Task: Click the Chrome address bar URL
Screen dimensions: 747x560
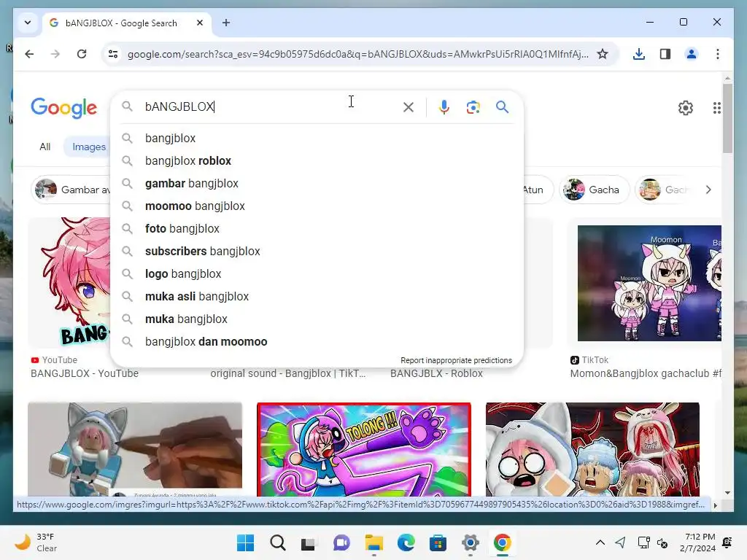Action: pos(357,54)
